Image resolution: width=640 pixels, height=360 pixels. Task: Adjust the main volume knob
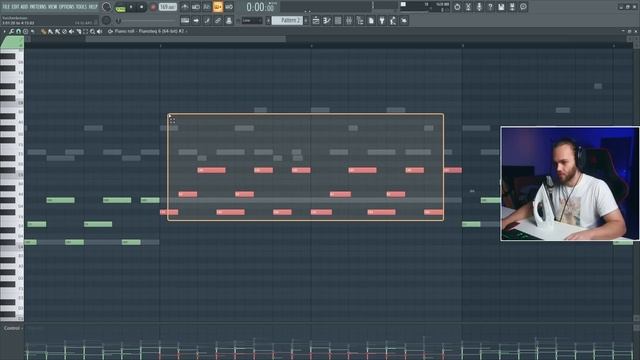tap(107, 7)
